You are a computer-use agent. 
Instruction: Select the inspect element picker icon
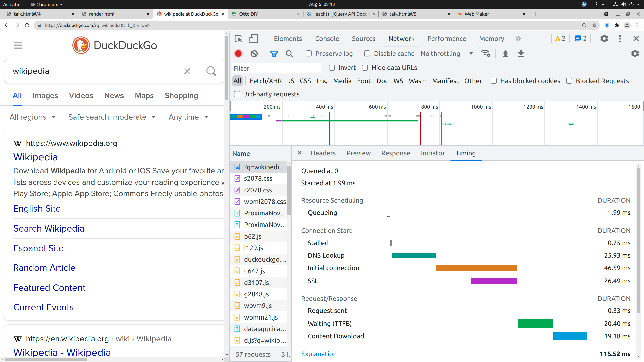pyautogui.click(x=238, y=39)
